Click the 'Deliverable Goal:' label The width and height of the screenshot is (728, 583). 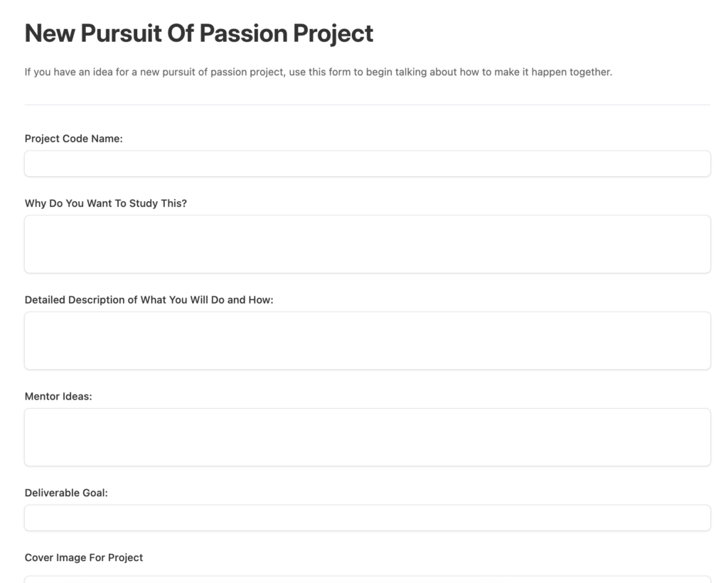[x=66, y=493]
